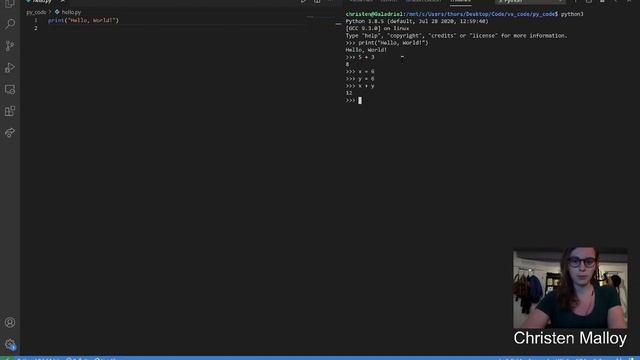Click '[GCC 9.3.0] on linux' text

click(377, 29)
